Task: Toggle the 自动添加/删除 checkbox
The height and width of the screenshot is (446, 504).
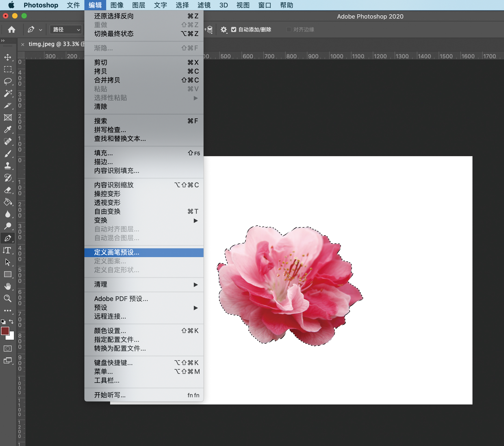Action: [x=233, y=30]
